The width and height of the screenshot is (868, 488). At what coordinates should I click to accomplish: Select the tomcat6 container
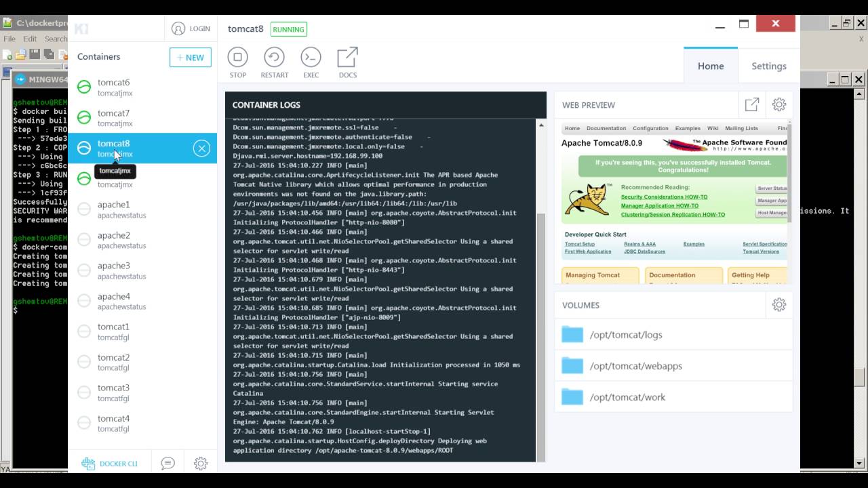pos(142,87)
